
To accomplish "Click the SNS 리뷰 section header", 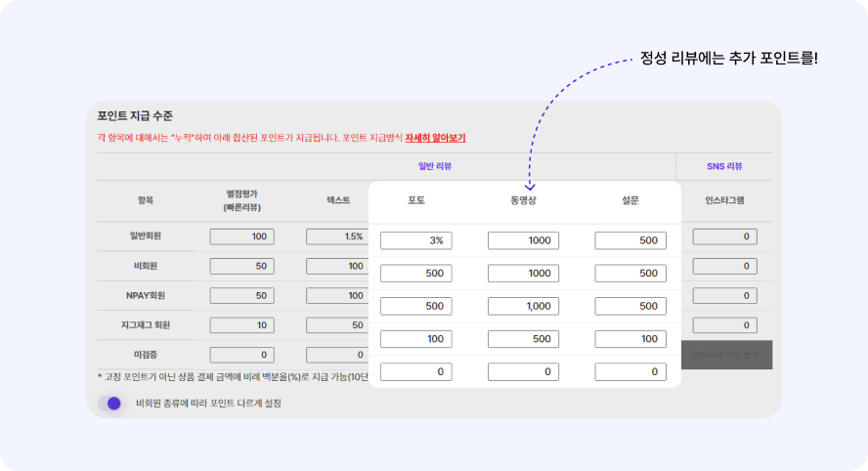I will pos(724,166).
